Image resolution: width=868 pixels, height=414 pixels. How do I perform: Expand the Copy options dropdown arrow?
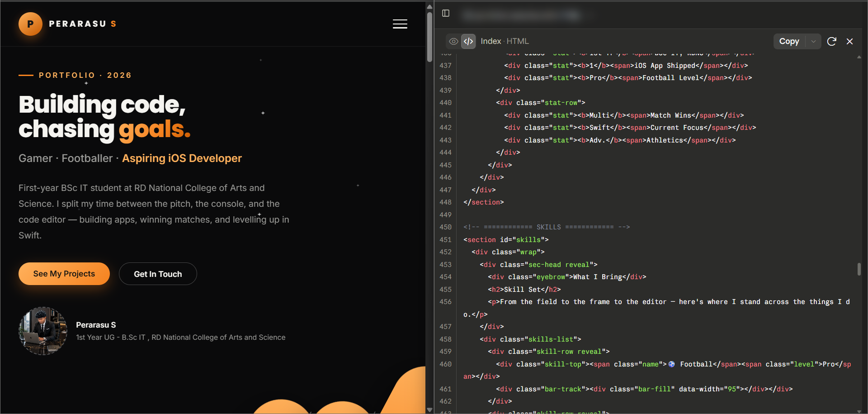pos(813,41)
